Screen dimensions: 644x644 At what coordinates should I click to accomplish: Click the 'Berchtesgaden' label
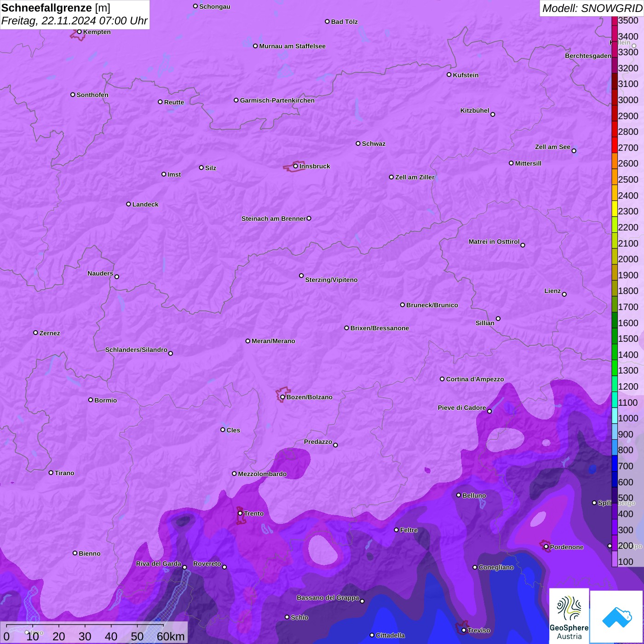(x=588, y=56)
